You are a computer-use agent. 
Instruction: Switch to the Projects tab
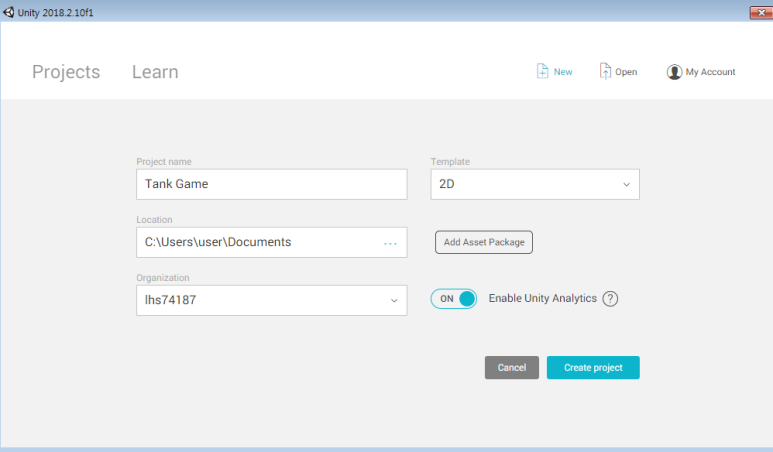pos(66,72)
